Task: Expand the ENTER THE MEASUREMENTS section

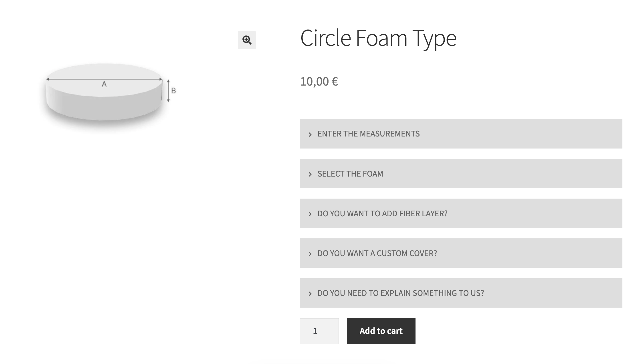Action: pyautogui.click(x=461, y=134)
